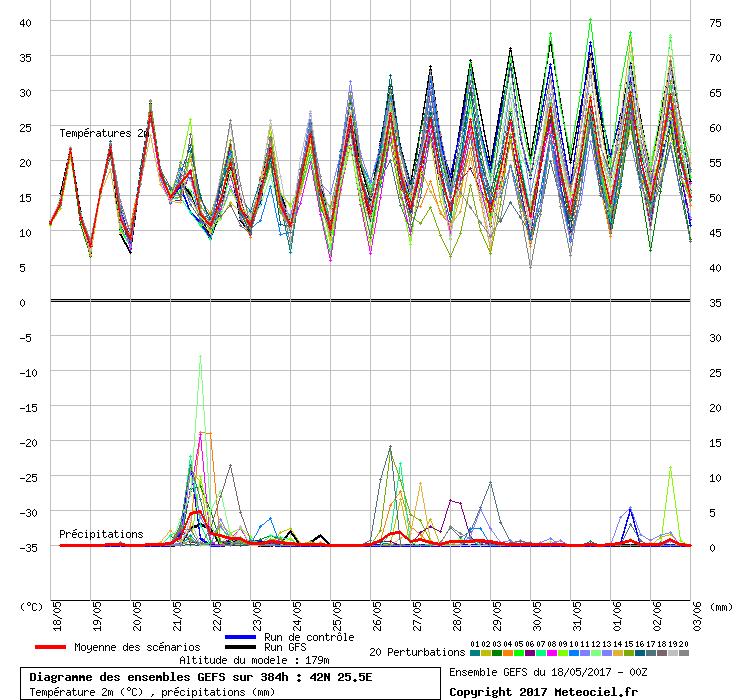Viewport: 740px width, 700px height.
Task: Click the 20/05 date label
Action: (137, 616)
